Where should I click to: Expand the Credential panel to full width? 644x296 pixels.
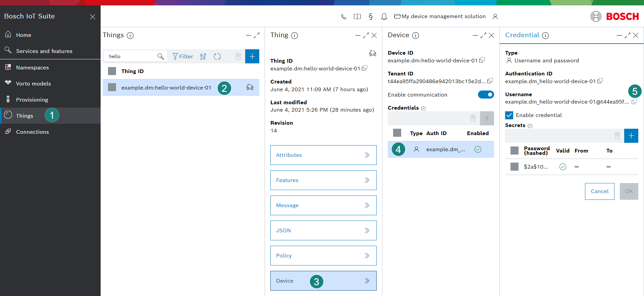coord(628,36)
